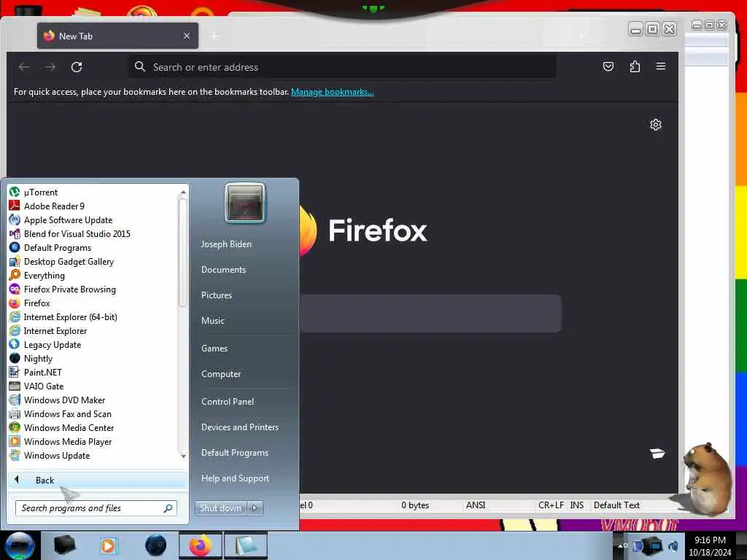Open the Firefox extensions menu
The height and width of the screenshot is (560, 747).
pyautogui.click(x=635, y=66)
